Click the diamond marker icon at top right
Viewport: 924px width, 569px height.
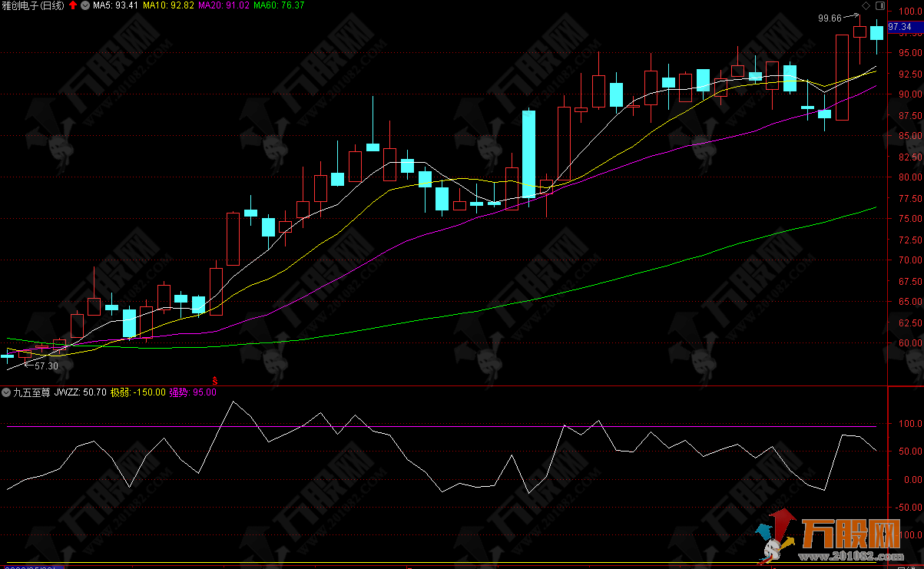tap(866, 5)
